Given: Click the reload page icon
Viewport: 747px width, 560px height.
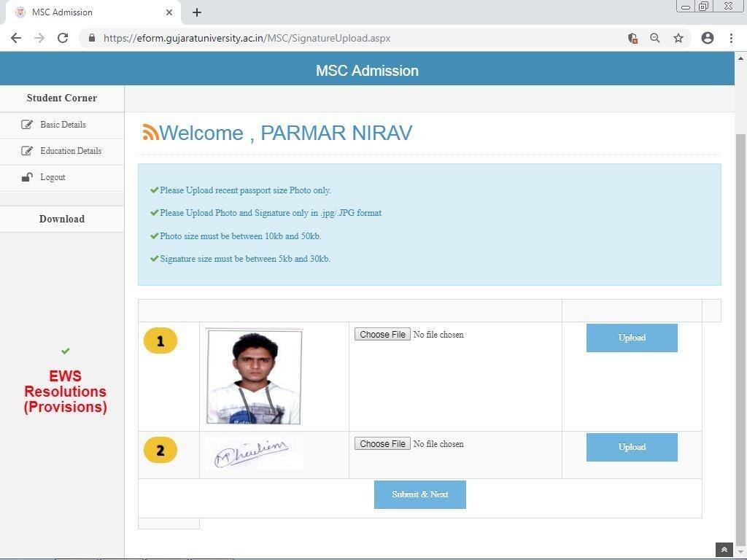Looking at the screenshot, I should [x=63, y=37].
